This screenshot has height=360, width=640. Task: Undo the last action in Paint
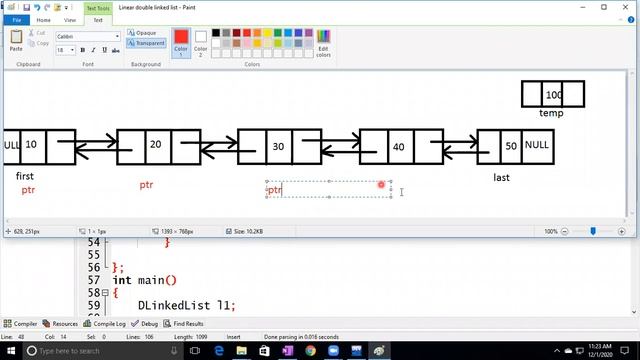tap(37, 7)
